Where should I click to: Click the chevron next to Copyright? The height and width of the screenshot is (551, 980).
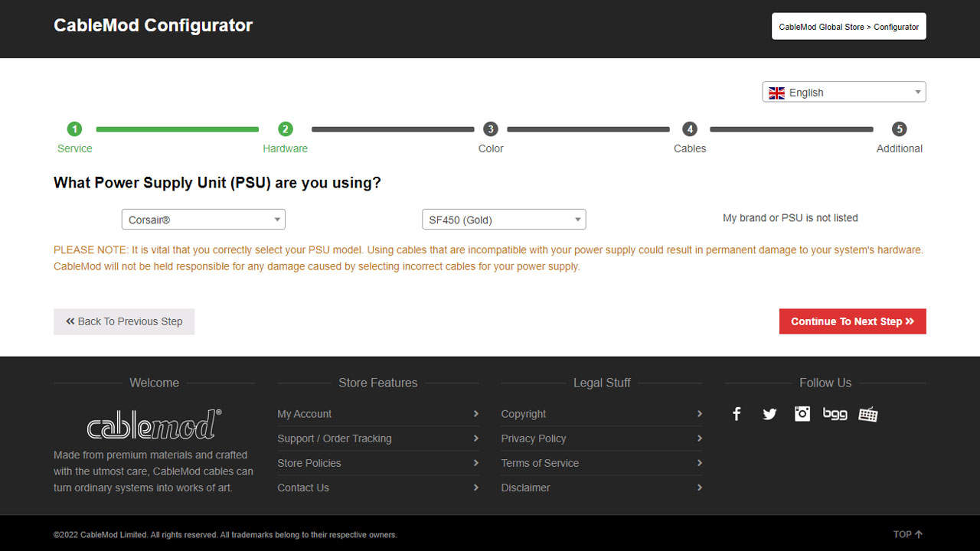tap(700, 414)
